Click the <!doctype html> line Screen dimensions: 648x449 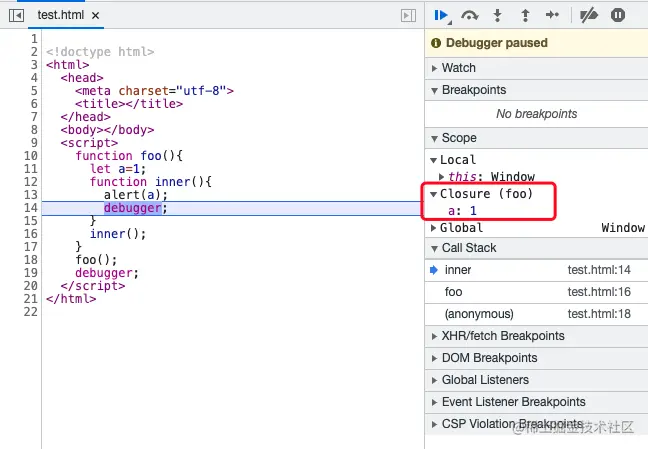point(100,52)
